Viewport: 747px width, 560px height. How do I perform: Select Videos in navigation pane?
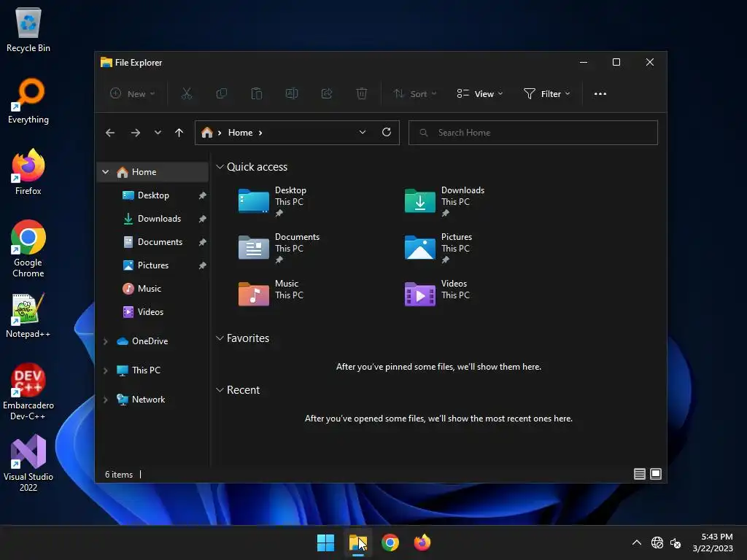coord(153,312)
